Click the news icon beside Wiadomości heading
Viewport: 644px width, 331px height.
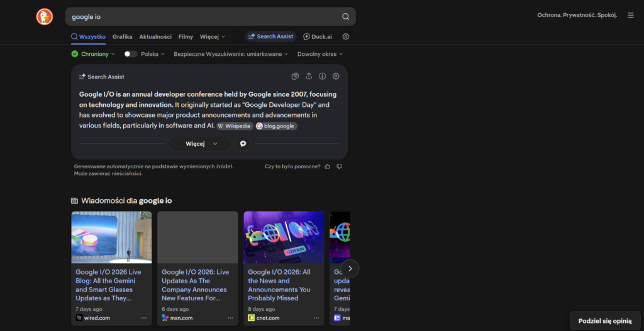(x=74, y=200)
